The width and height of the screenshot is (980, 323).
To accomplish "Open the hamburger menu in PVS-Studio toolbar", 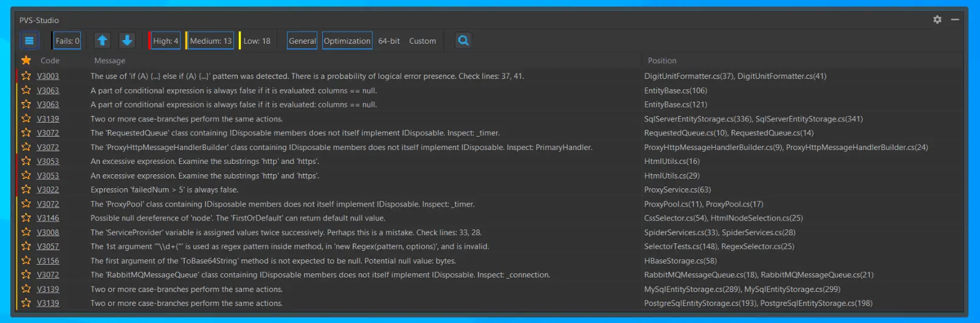I will tap(29, 41).
